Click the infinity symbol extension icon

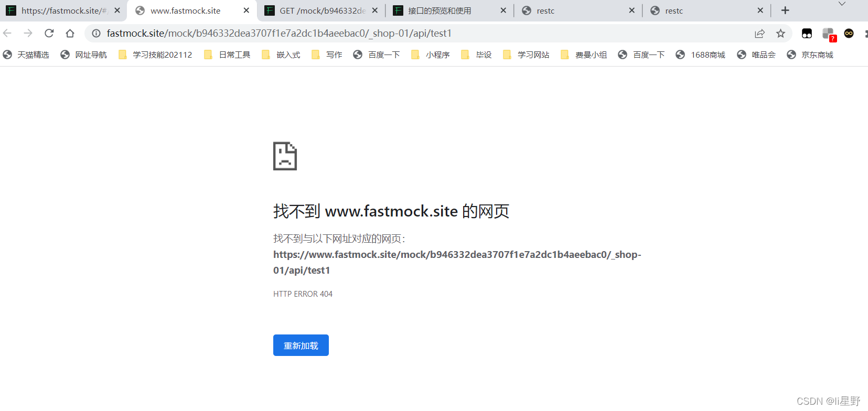(x=849, y=34)
